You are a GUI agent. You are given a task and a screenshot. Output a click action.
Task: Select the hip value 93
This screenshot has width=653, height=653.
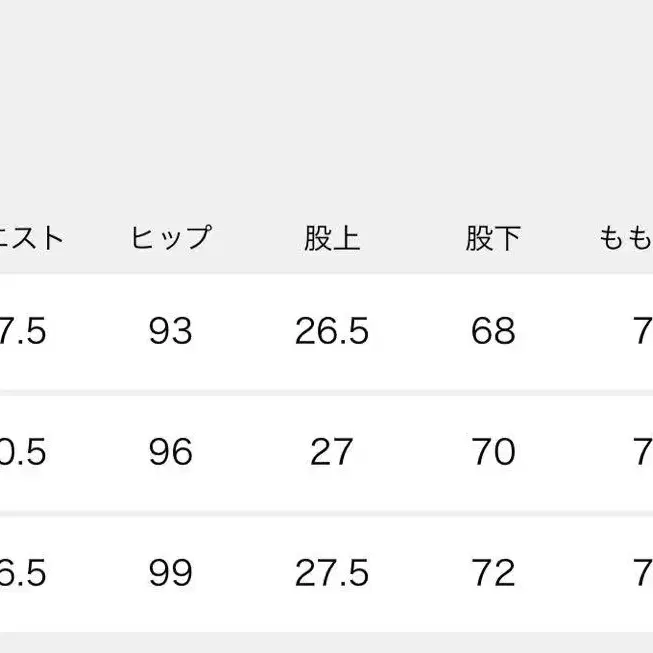click(170, 331)
